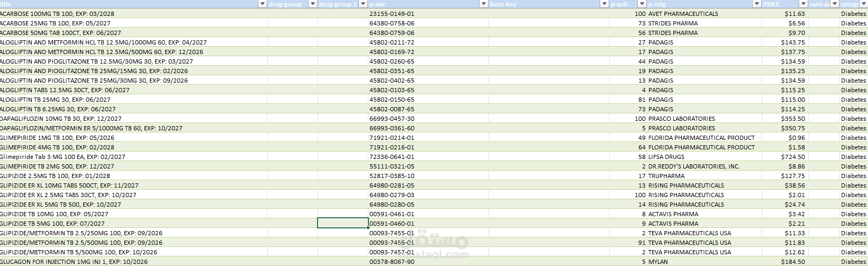The width and height of the screenshot is (868, 266).
Task: Select the GLIMEPIRIDE 4MG TB 100 cell
Action: pyautogui.click(x=133, y=147)
